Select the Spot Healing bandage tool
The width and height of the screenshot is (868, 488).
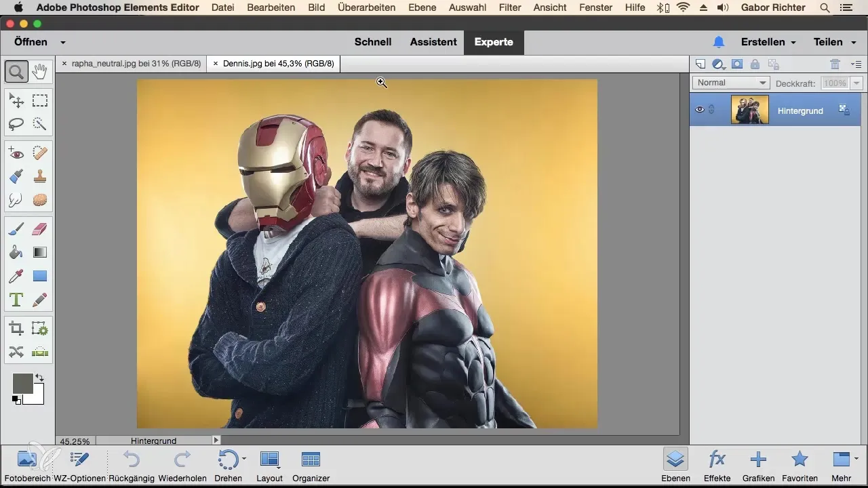point(40,154)
